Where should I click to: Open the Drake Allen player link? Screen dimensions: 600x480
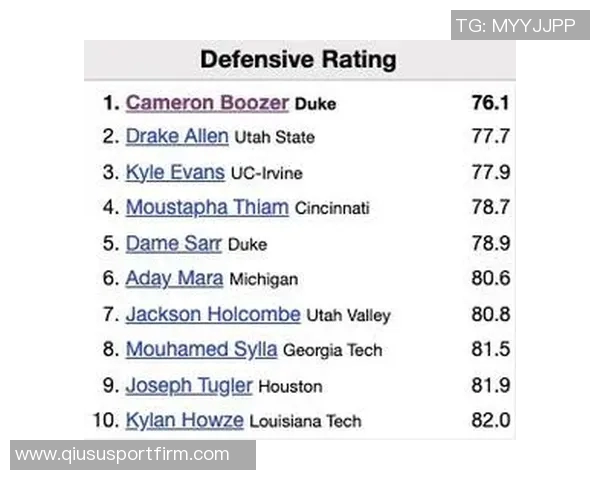click(x=177, y=137)
